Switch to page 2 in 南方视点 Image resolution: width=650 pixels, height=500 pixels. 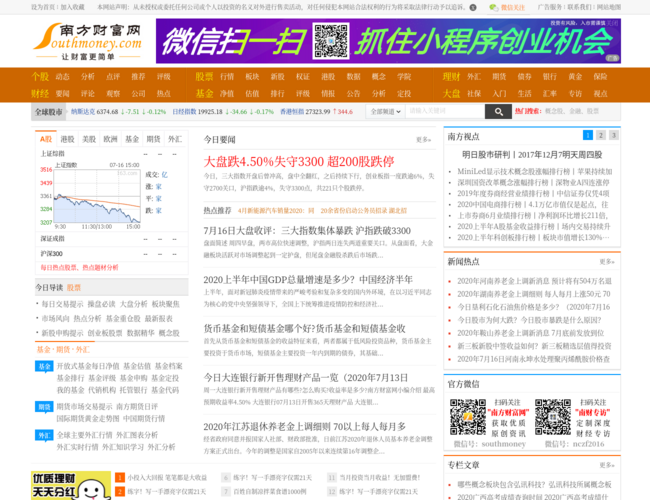tap(601, 135)
